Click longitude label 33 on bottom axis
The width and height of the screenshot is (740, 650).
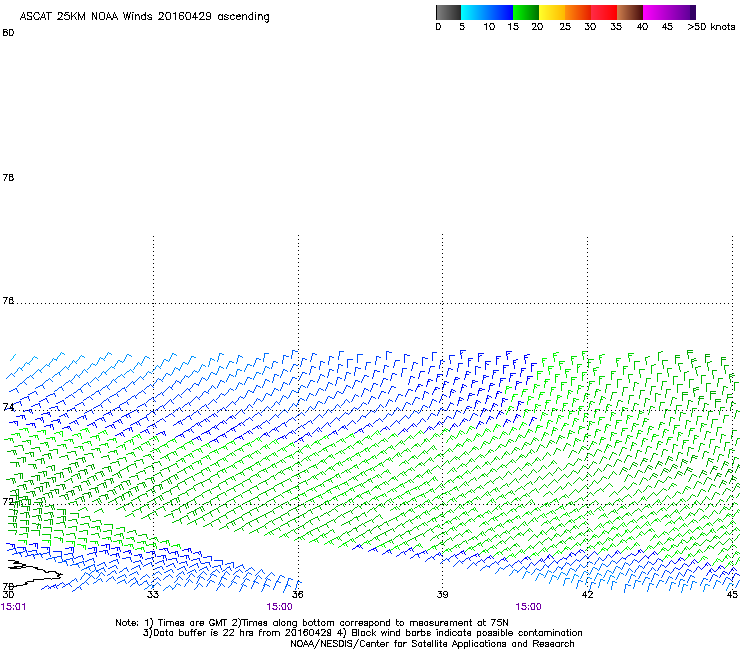click(152, 594)
